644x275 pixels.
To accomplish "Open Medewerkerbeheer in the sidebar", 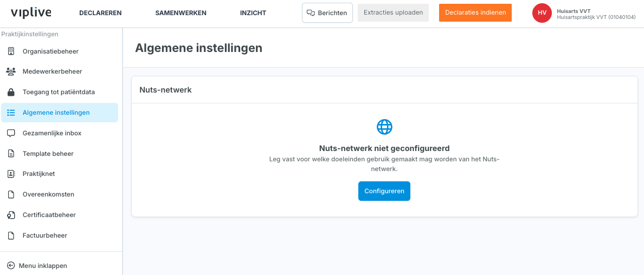I will [x=60, y=71].
